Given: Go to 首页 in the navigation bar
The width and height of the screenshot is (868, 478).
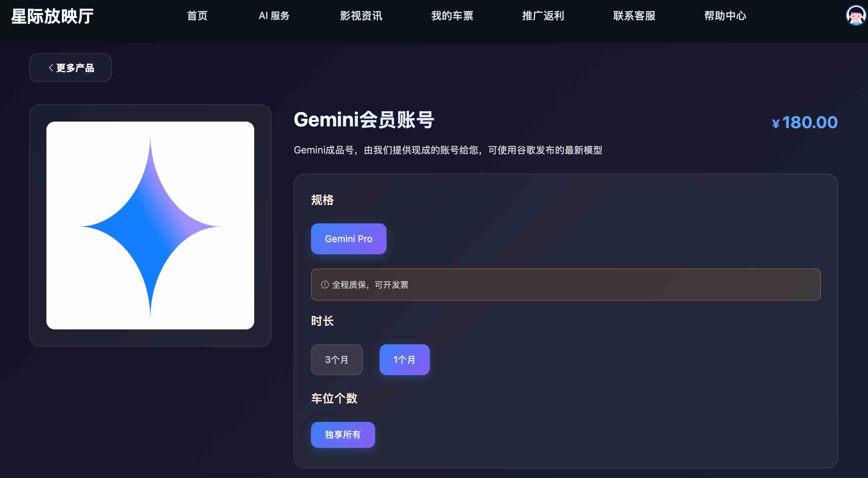Looking at the screenshot, I should [197, 16].
